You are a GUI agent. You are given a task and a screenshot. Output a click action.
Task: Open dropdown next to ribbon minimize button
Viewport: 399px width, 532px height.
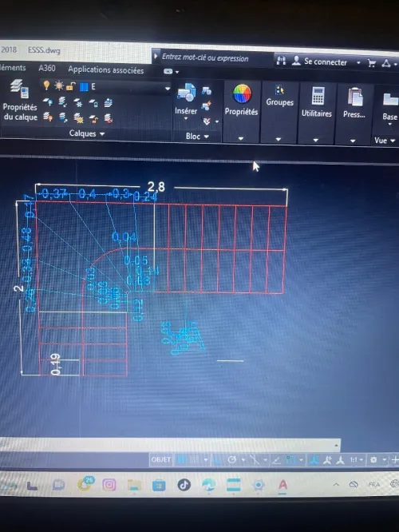(177, 72)
